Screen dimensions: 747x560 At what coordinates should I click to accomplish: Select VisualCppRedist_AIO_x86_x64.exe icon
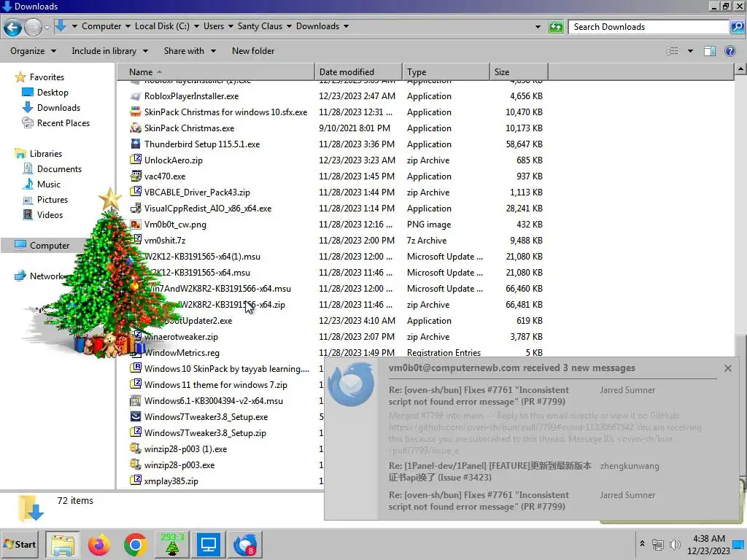pos(136,209)
